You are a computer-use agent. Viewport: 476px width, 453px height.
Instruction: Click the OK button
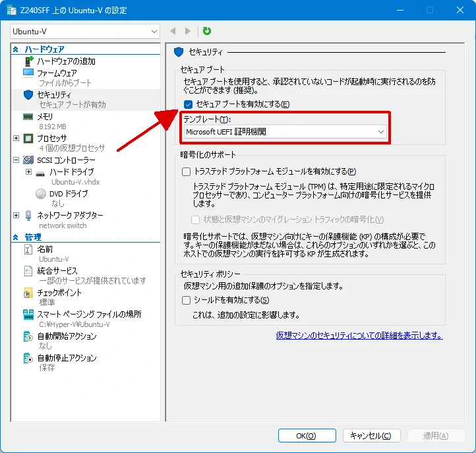[307, 436]
